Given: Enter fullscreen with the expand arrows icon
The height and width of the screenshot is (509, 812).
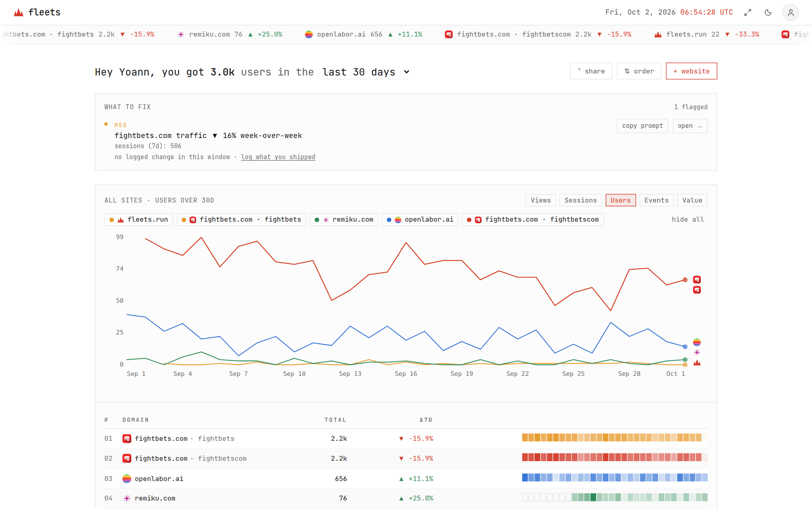Looking at the screenshot, I should 747,13.
